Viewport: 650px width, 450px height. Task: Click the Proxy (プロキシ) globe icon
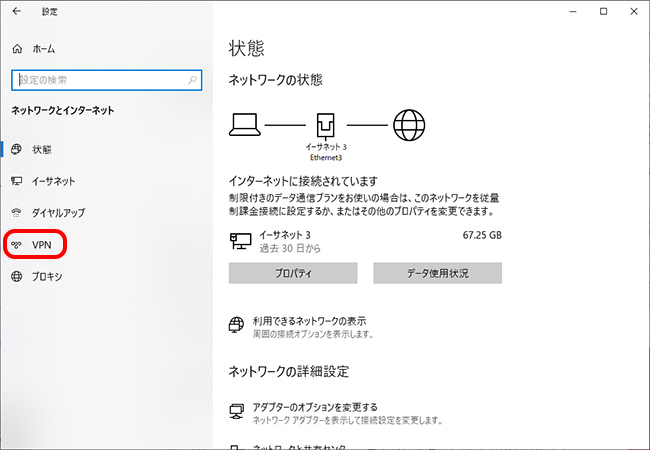tap(16, 276)
